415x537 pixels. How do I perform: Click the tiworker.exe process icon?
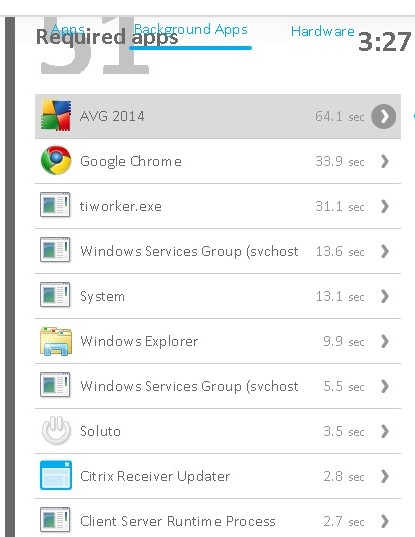tap(55, 205)
